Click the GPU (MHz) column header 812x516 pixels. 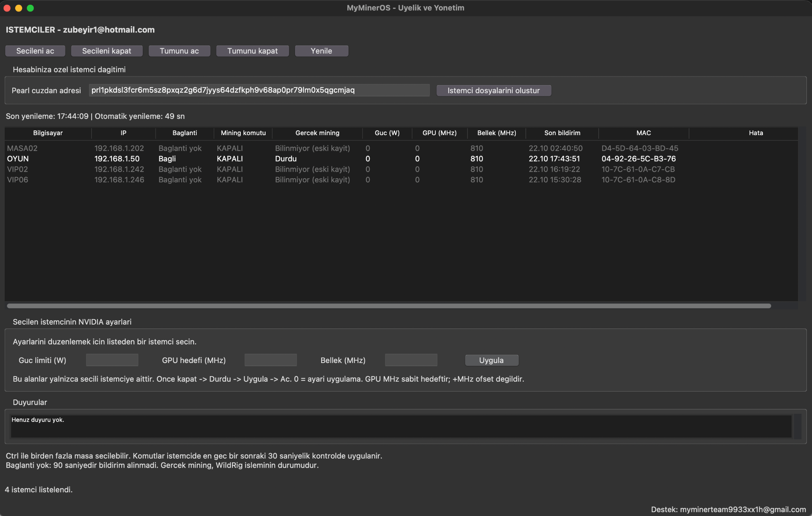[x=440, y=133]
